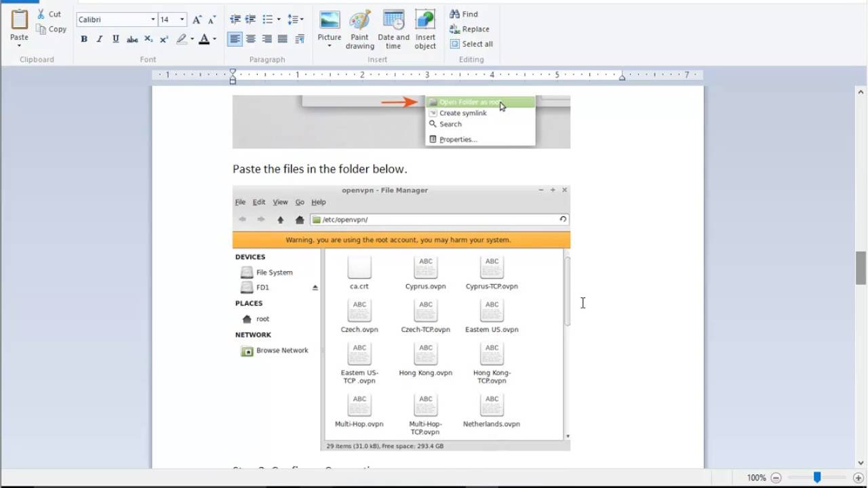Click the up arrow in the pictured toolbar
Screen dimensions: 868x488
tap(280, 220)
